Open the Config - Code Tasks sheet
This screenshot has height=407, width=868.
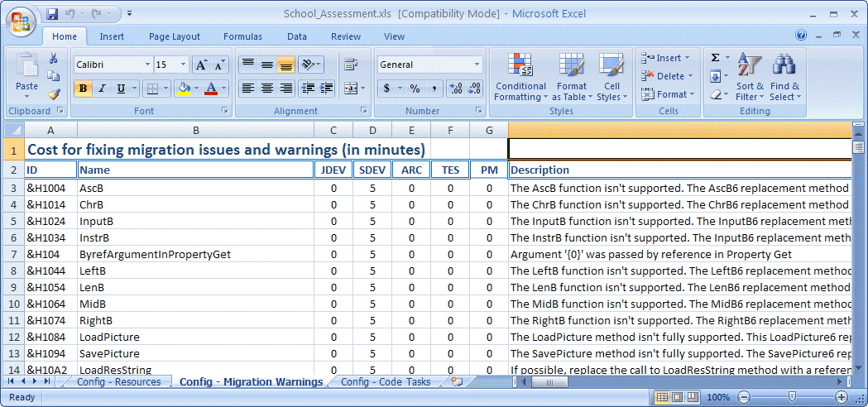(x=386, y=381)
